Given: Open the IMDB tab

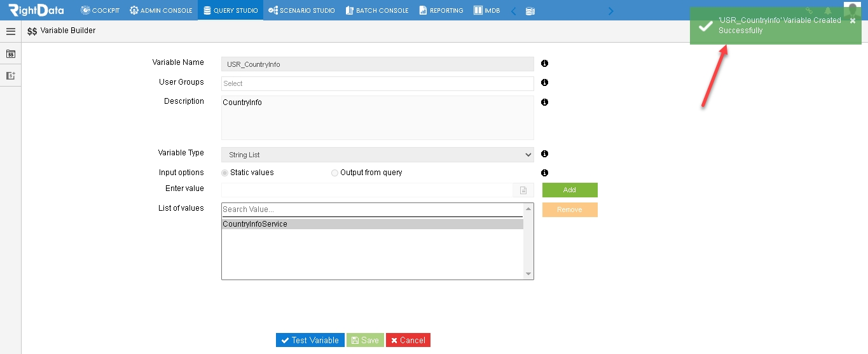Looking at the screenshot, I should point(486,10).
